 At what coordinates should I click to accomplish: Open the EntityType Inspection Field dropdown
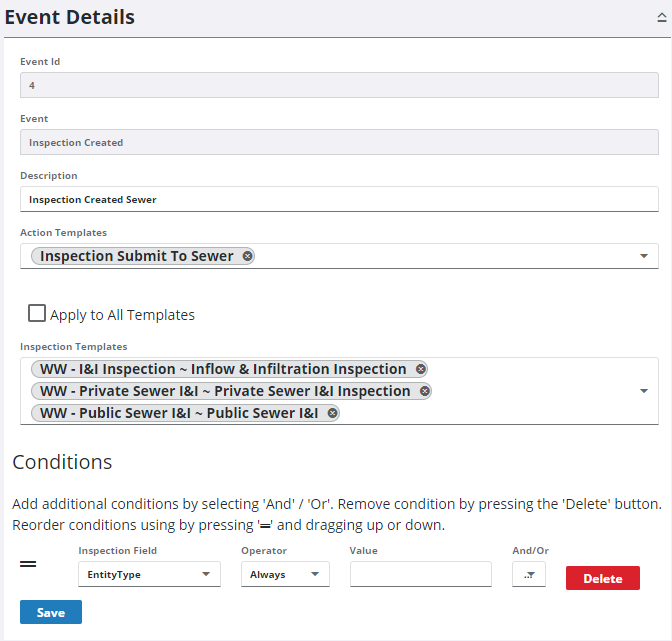(x=149, y=574)
